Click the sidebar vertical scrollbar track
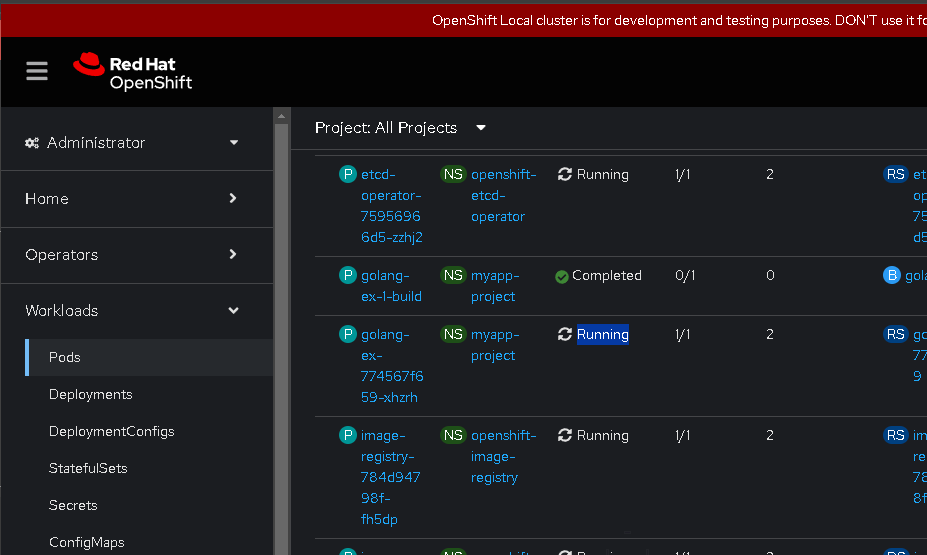Image resolution: width=927 pixels, height=555 pixels. point(281,337)
